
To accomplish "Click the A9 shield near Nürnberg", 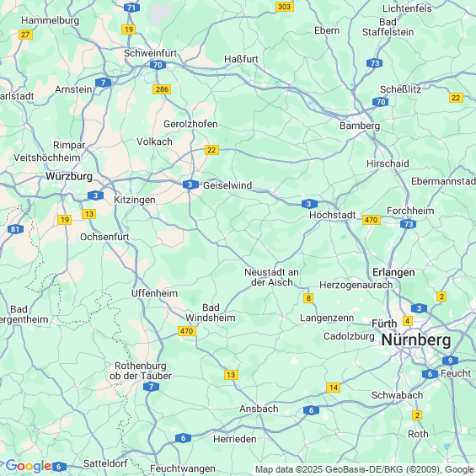I will click(x=450, y=361).
